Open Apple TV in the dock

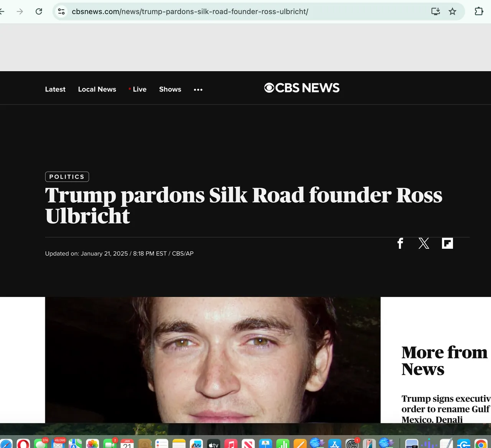point(214,443)
